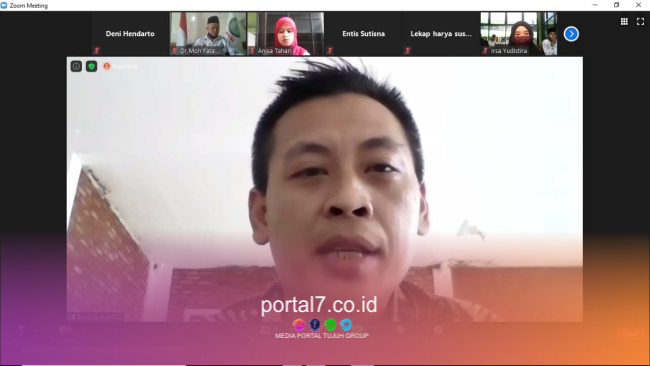Click the green encryption shield icon
Image resolution: width=650 pixels, height=366 pixels.
click(92, 66)
